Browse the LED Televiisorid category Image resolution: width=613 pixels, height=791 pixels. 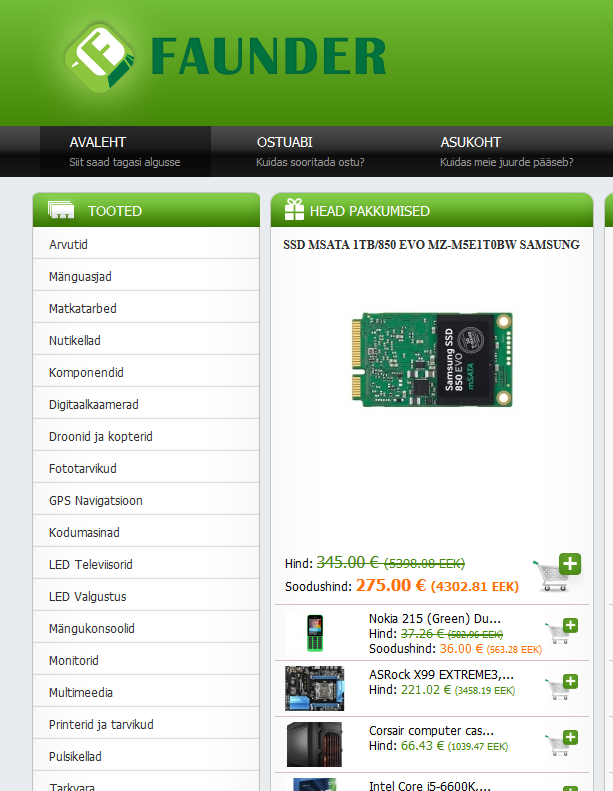pyautogui.click(x=146, y=564)
